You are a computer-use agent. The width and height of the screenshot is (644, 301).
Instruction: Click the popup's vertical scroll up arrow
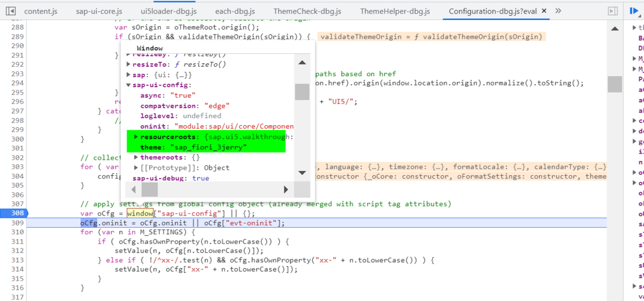tap(302, 63)
